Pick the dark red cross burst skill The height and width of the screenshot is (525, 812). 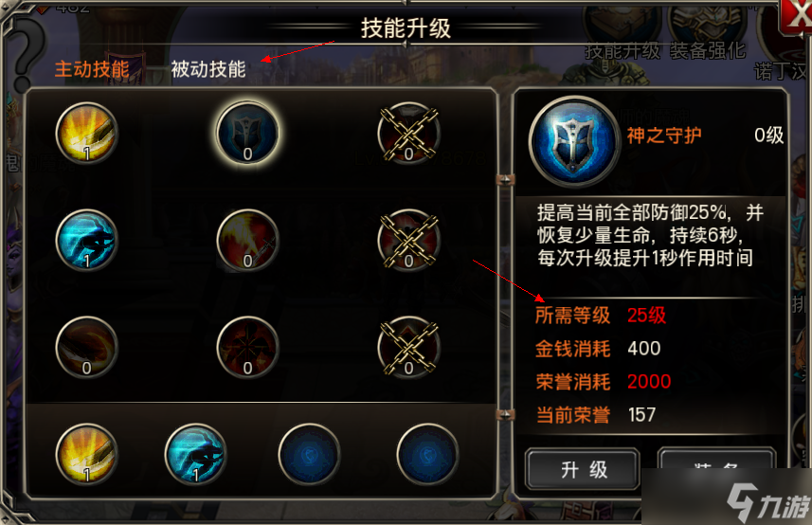pyautogui.click(x=247, y=347)
